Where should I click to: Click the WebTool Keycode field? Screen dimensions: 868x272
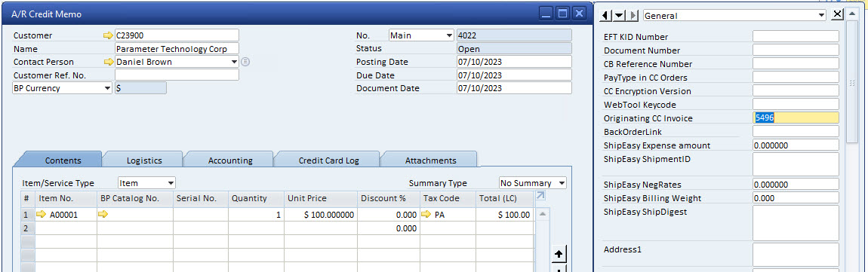(796, 104)
